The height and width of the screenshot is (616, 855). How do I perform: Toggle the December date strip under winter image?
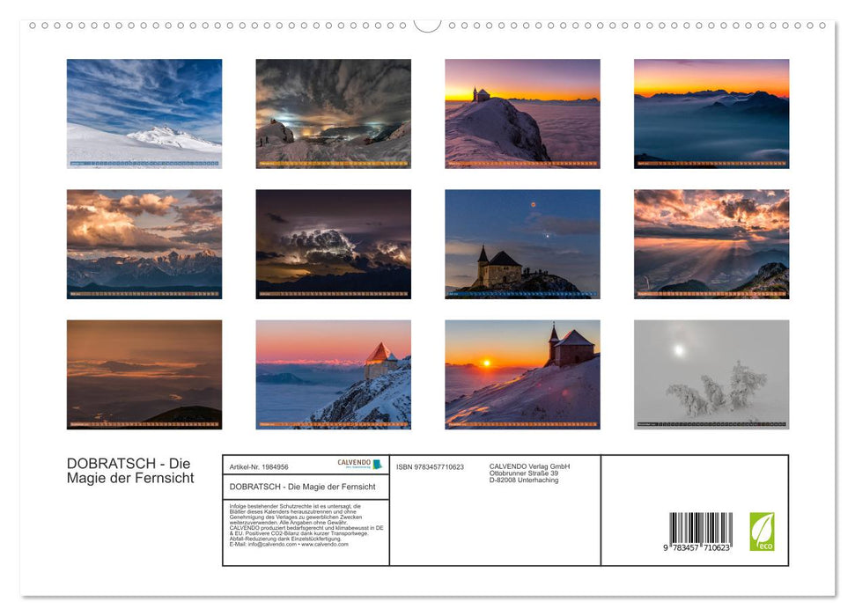coord(711,423)
